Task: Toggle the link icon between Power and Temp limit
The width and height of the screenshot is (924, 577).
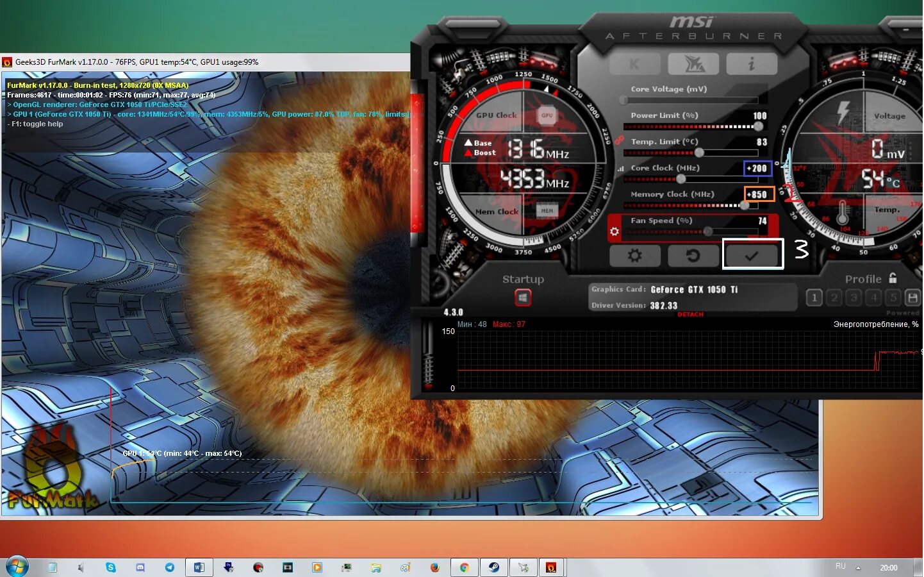Action: click(x=619, y=140)
